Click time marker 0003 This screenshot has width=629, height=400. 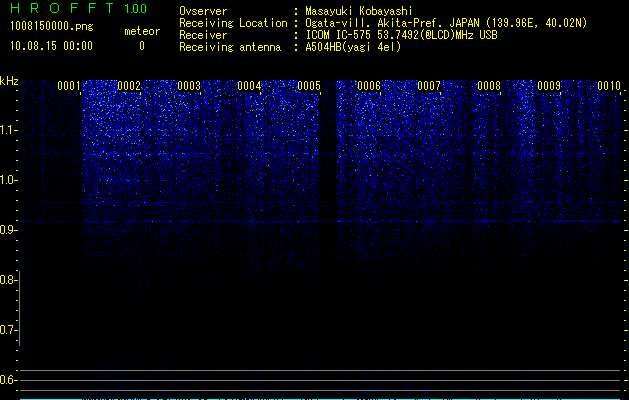tap(189, 86)
